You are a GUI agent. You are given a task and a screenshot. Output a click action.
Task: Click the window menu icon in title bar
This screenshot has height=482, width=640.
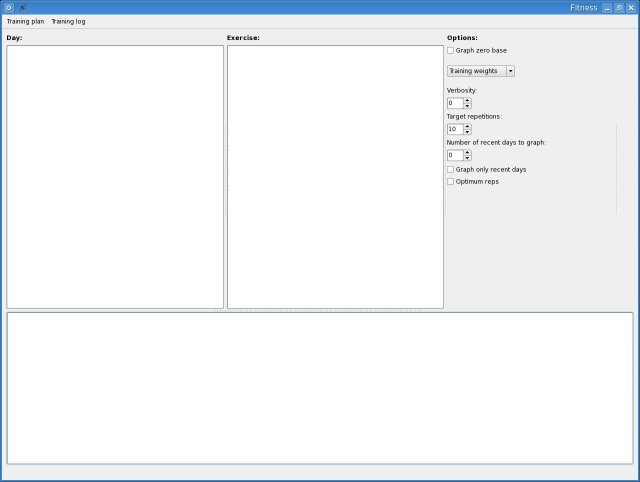(9, 7)
